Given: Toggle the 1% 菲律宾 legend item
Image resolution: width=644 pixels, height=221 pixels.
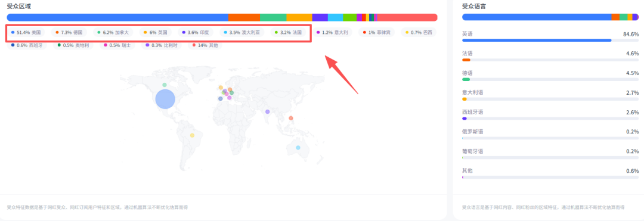Looking at the screenshot, I should coord(376,32).
